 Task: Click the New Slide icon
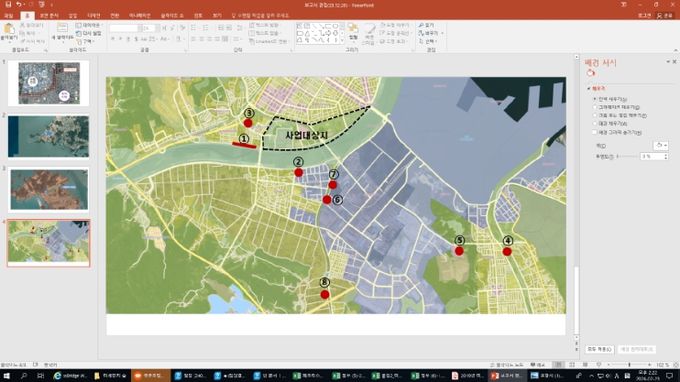pyautogui.click(x=62, y=29)
